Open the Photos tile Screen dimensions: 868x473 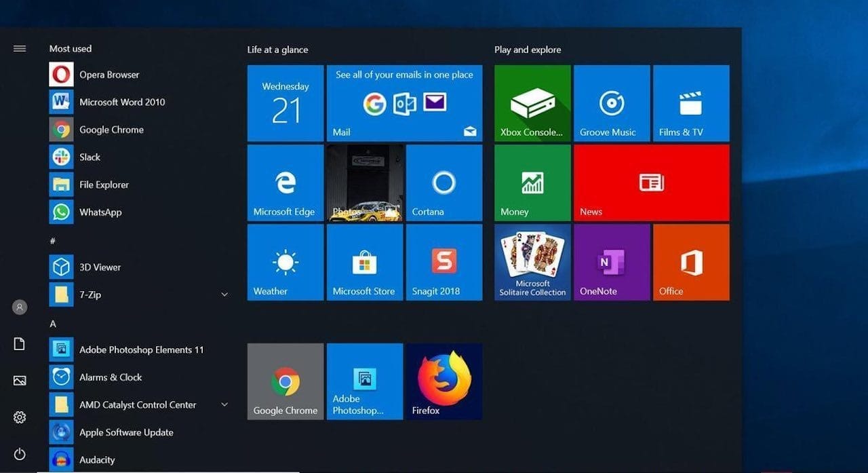click(x=365, y=183)
